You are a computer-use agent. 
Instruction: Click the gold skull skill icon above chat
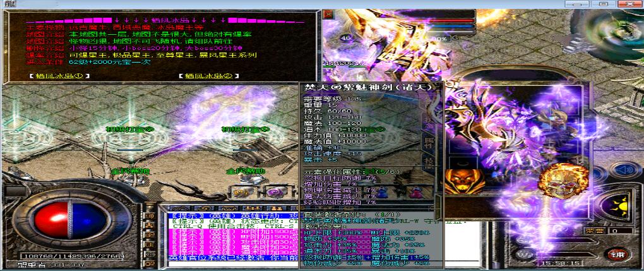(241, 192)
